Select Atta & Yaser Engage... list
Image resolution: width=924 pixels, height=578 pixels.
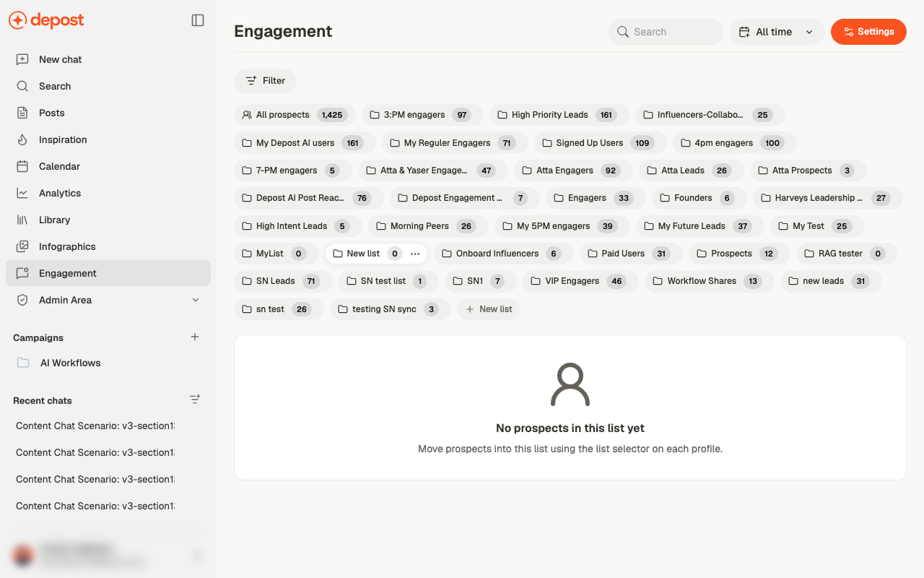point(433,171)
